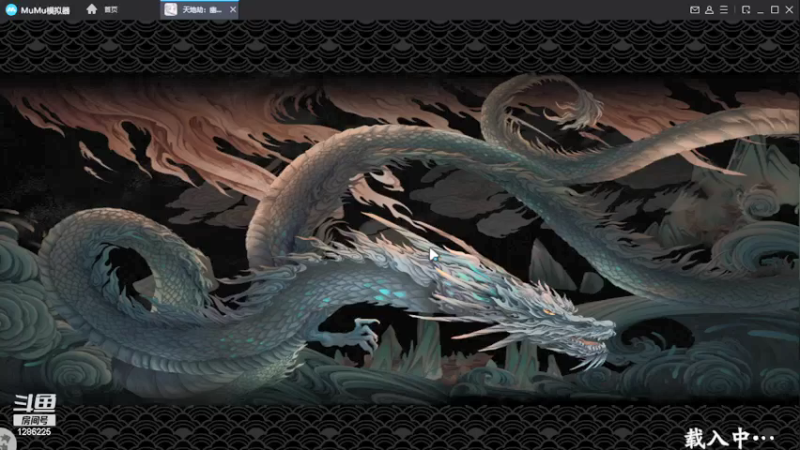Click the screen-rotate window icon in the title bar
This screenshot has height=450, width=800.
click(746, 10)
